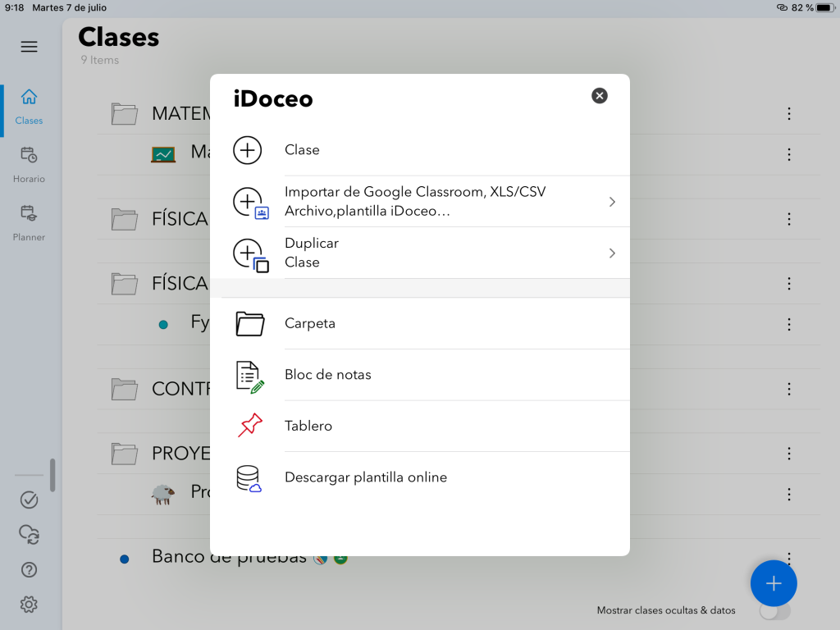Add a new Clase with plus icon

(x=248, y=150)
